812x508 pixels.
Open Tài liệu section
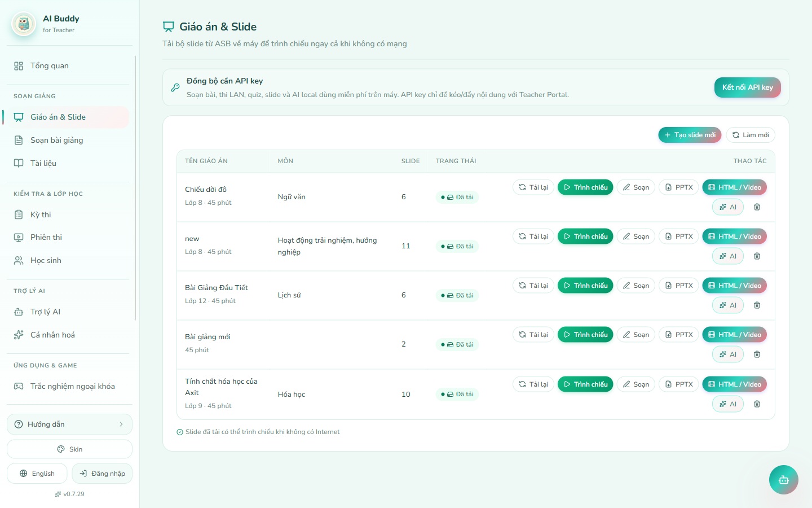68,164
